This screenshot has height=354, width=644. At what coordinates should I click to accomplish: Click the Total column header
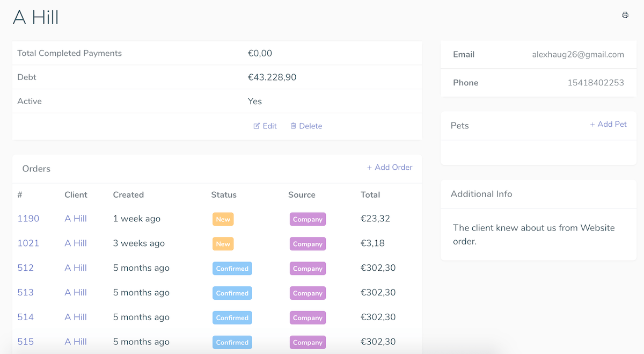370,195
